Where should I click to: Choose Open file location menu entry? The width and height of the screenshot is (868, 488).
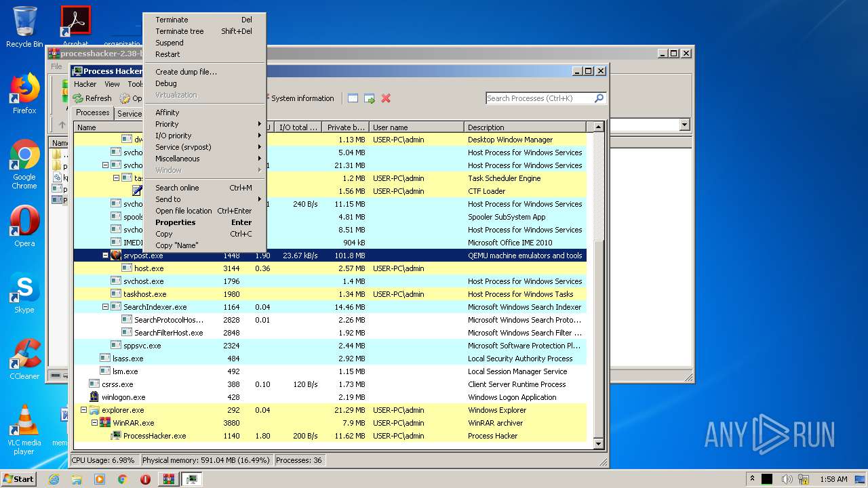click(x=204, y=211)
